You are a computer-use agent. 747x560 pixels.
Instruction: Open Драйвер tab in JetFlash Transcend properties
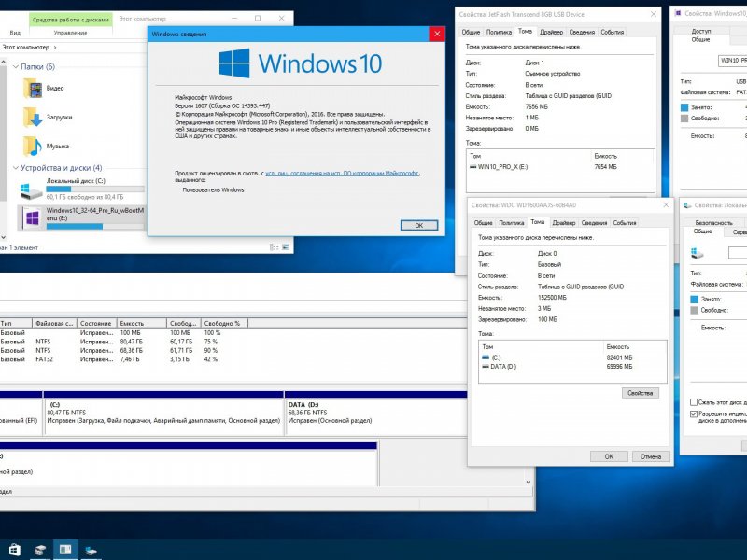(x=551, y=33)
